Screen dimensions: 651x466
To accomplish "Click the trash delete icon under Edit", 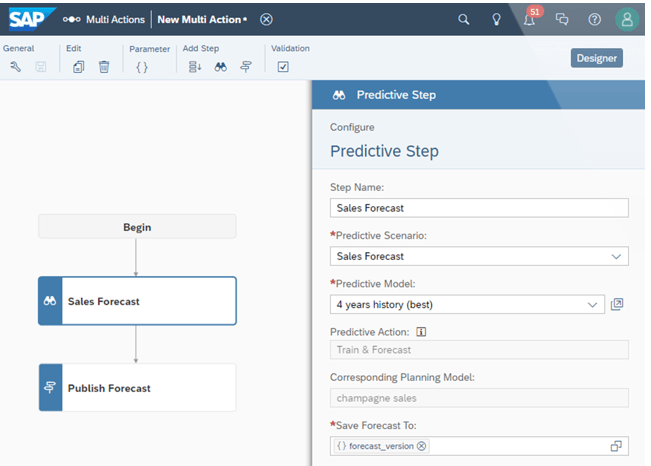I will pos(104,67).
